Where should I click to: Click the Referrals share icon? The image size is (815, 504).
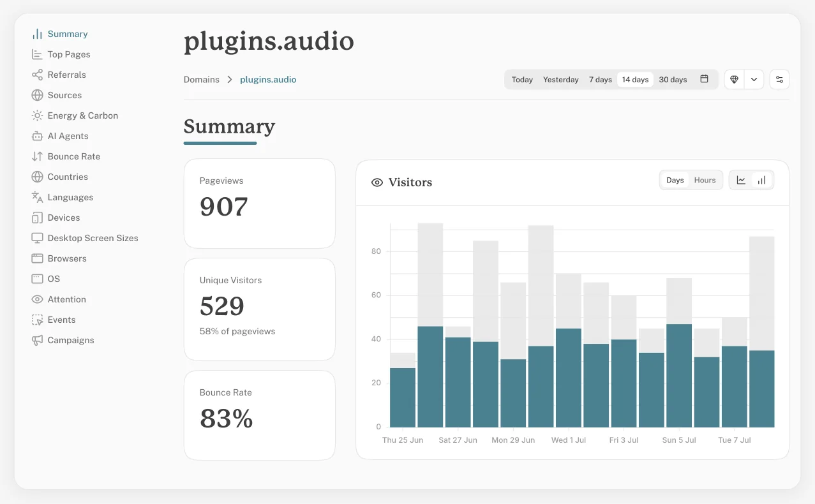click(x=37, y=75)
